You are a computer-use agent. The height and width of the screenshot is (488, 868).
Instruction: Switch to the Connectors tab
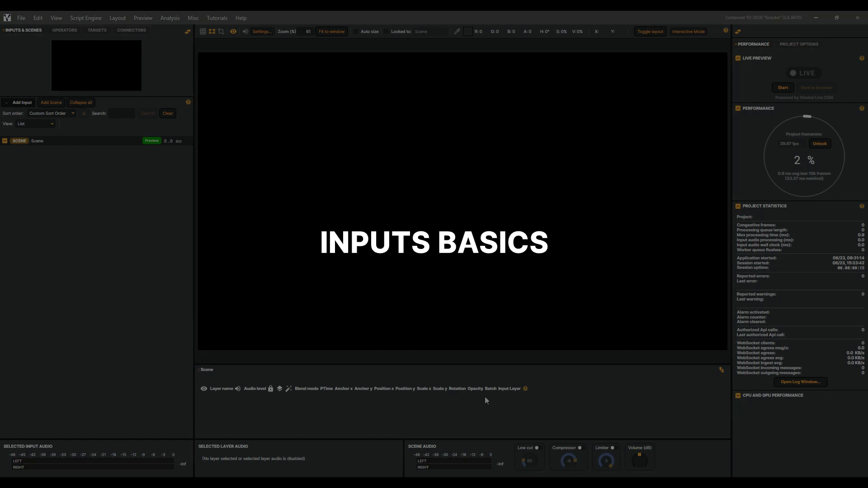[132, 30]
